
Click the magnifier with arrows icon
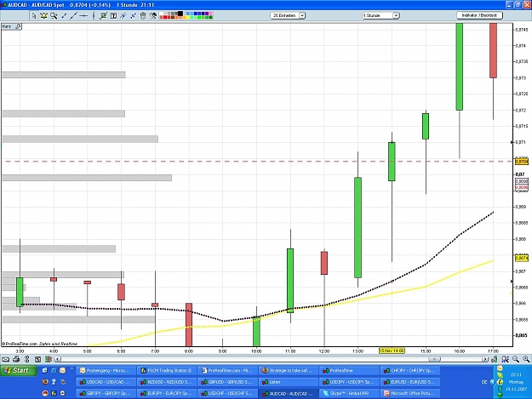pos(505,359)
